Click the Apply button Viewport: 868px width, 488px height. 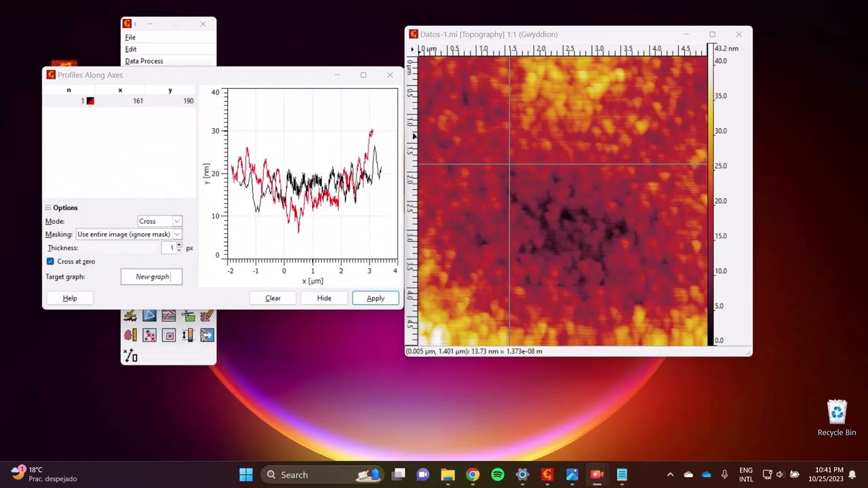pyautogui.click(x=376, y=298)
